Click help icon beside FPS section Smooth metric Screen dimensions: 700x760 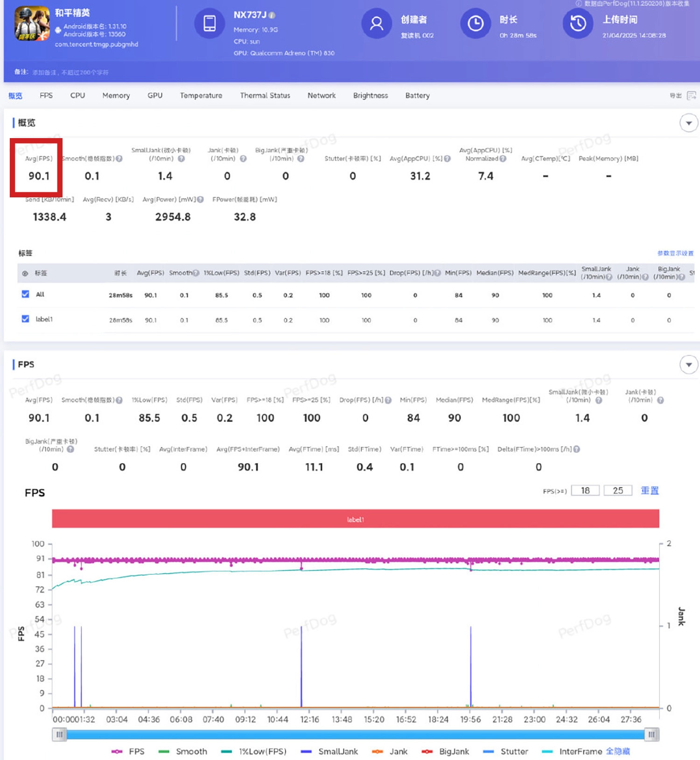coord(119,400)
